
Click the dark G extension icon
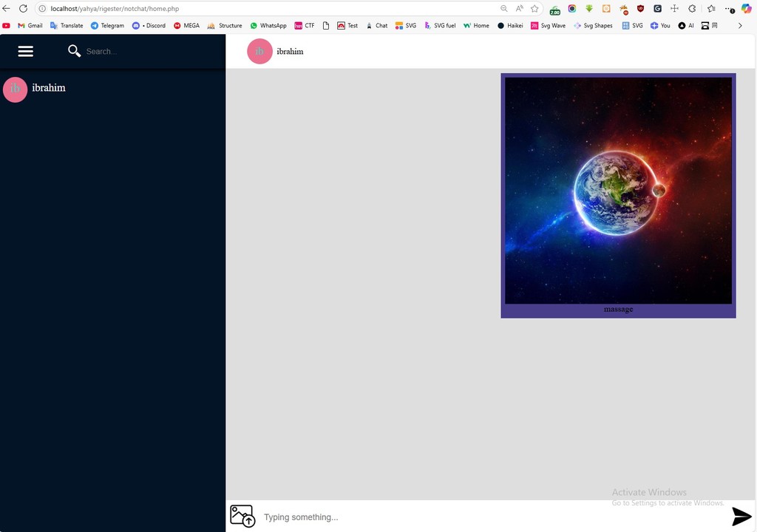[x=657, y=9]
